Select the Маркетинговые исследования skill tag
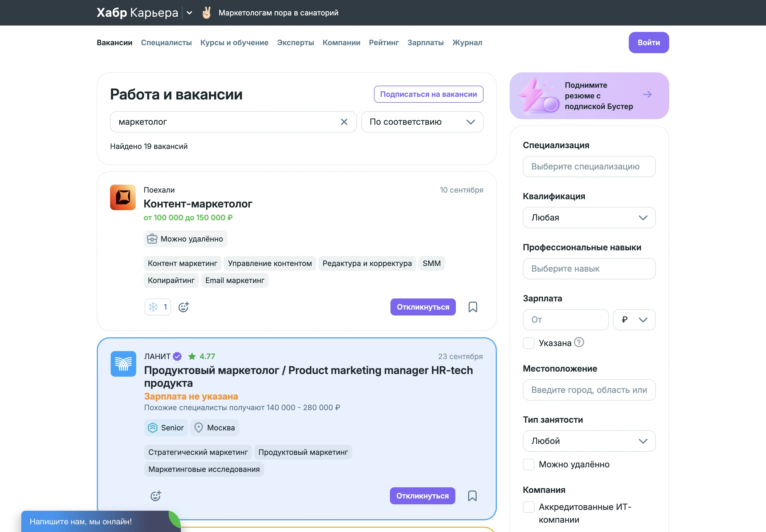The image size is (766, 532). pos(204,469)
